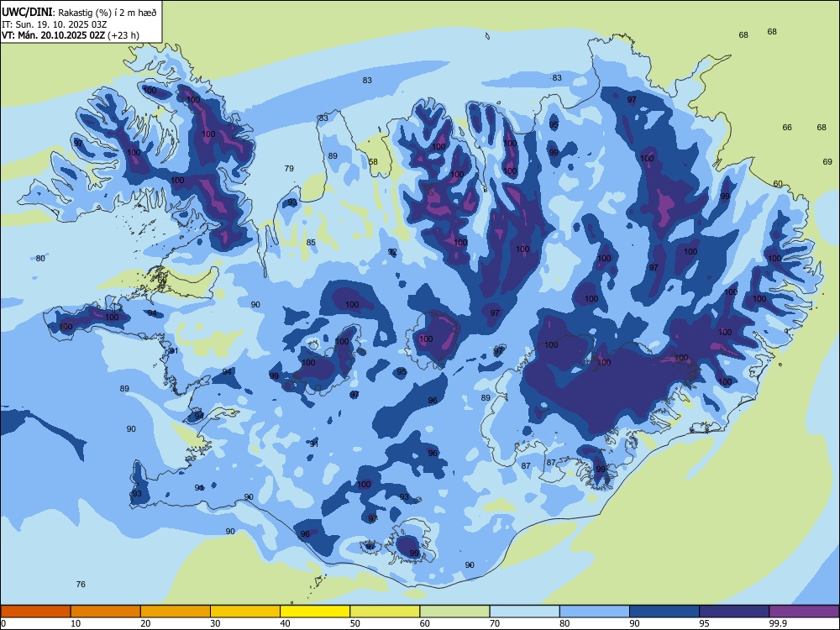Select the purple above-99.9 legend swatch
The width and height of the screenshot is (840, 630).
[804, 612]
